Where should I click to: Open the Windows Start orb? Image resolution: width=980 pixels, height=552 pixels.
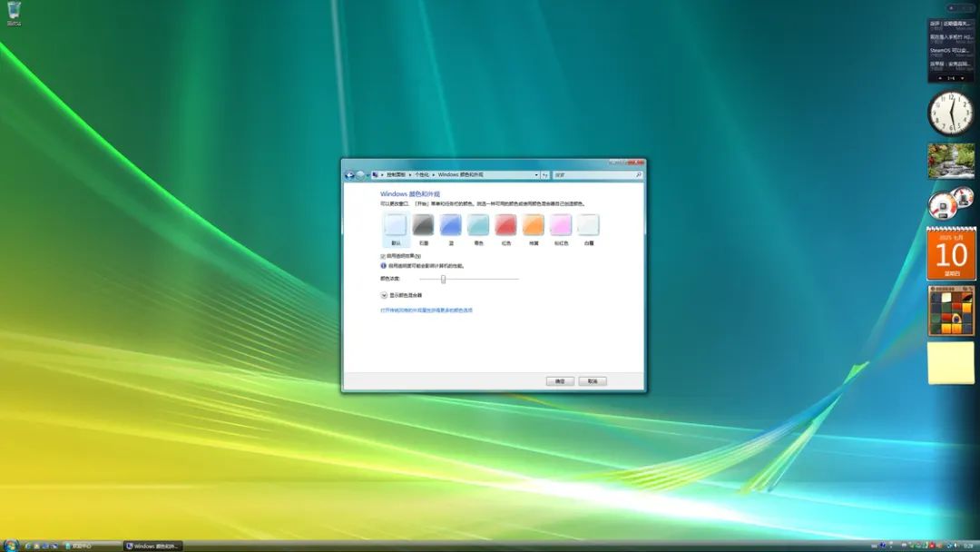tap(11, 546)
